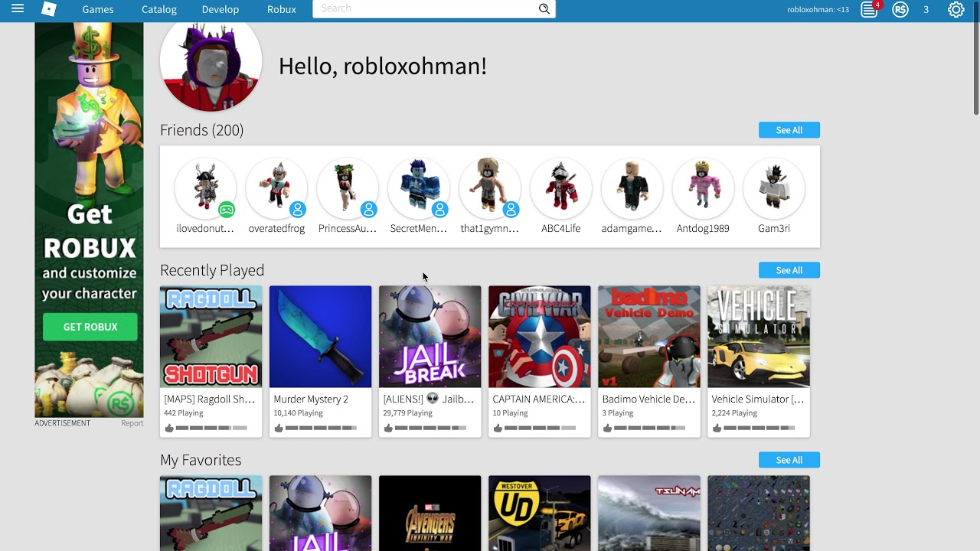Open friend PrincessAu's avatar
The width and height of the screenshot is (980, 551).
pos(348,188)
